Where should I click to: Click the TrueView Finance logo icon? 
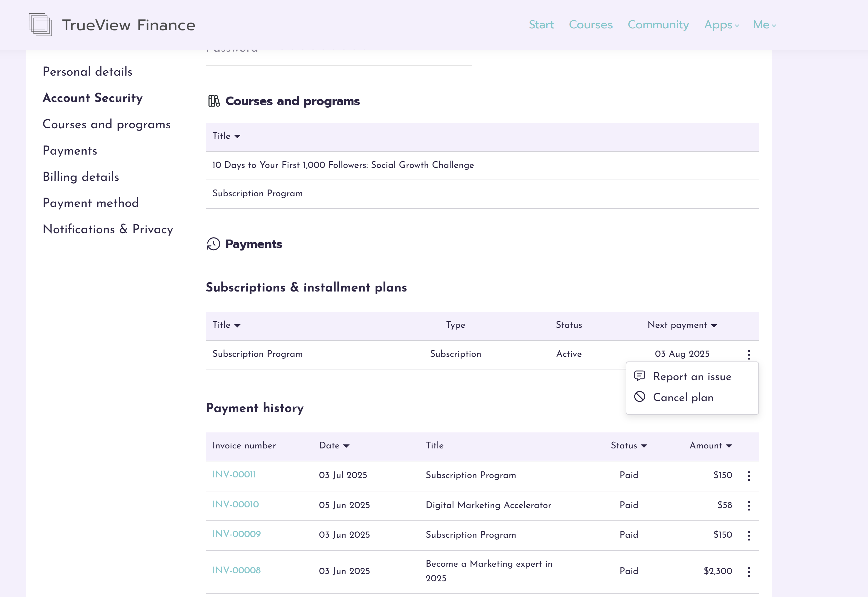pos(40,25)
